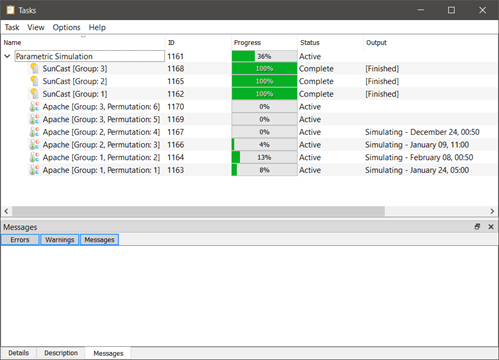
Task: Close the Messages panel
Action: (x=491, y=227)
